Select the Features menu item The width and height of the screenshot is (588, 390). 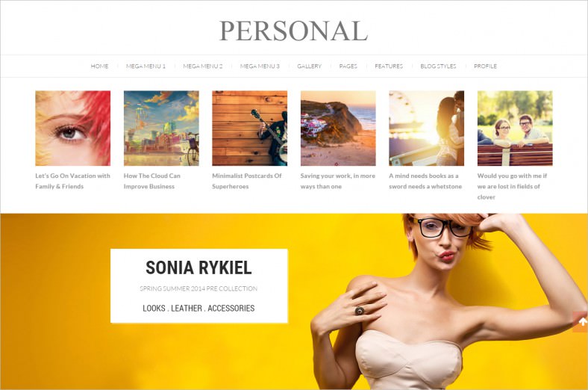click(389, 66)
